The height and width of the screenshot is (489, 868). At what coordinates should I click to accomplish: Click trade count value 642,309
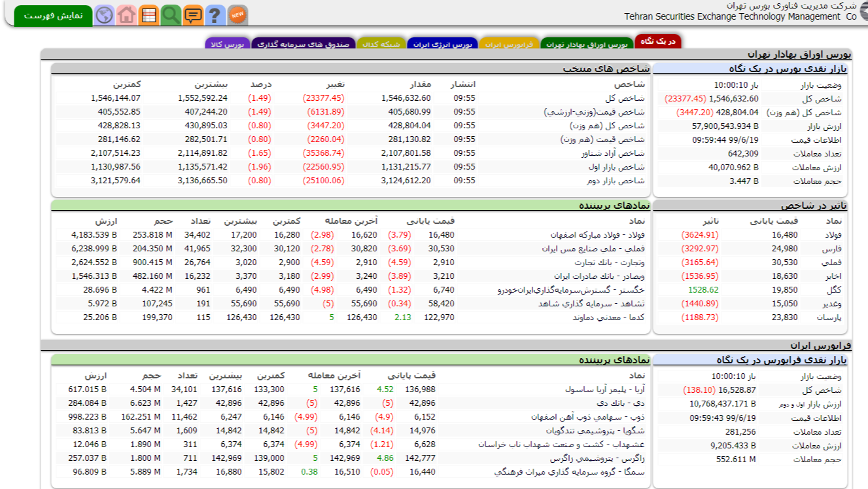[742, 153]
